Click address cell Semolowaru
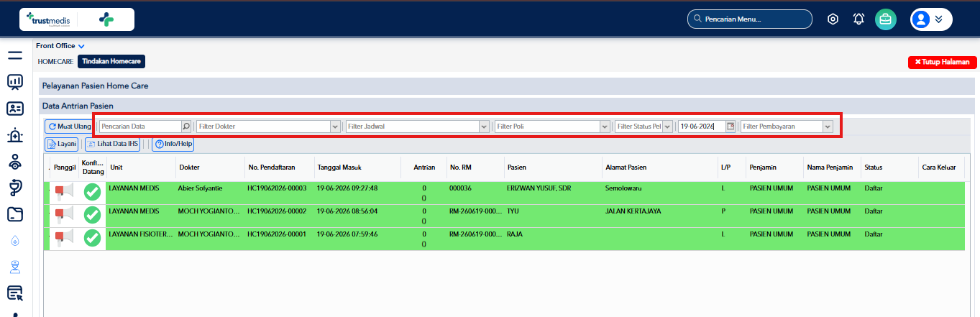Viewport: 980px width, 317px height. point(623,188)
